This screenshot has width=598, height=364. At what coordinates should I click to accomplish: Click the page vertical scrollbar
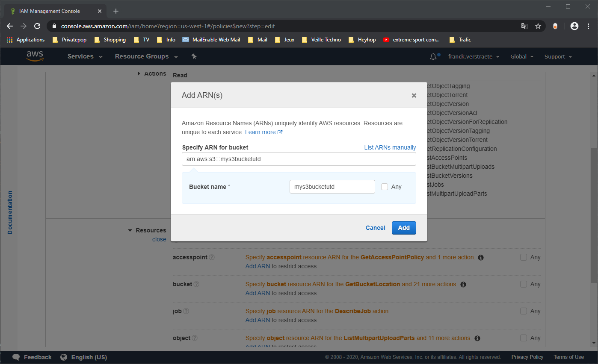coord(594,214)
